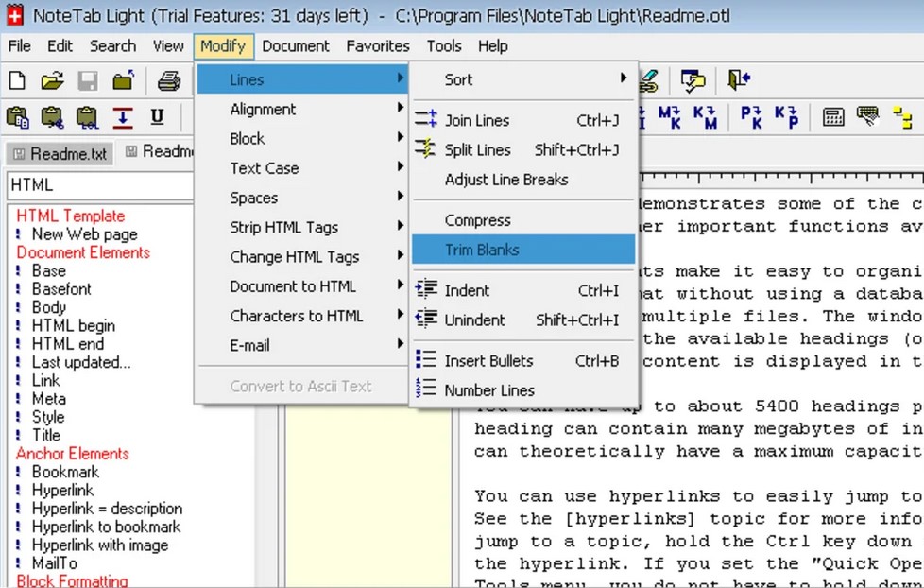Click the NoteTab red cross app icon
Viewport: 924px width, 588px height.
(x=15, y=15)
